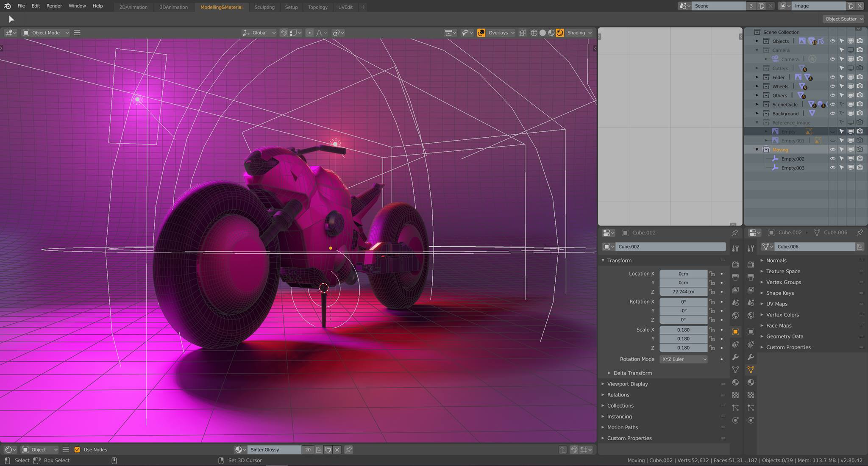This screenshot has width=868, height=466.
Task: Toggle proportional editing in viewport header
Action: coord(309,33)
